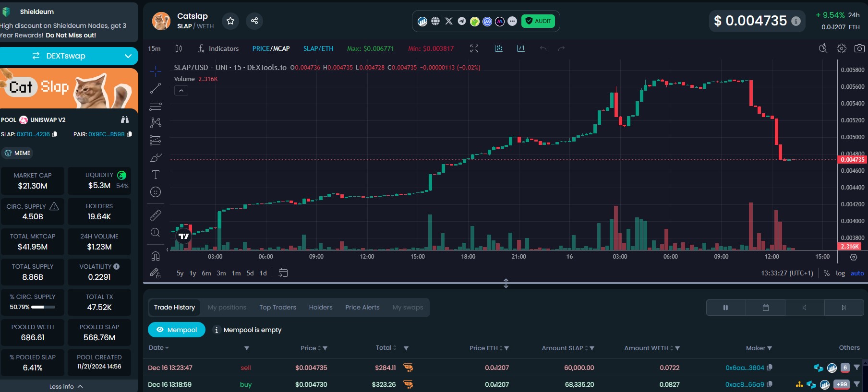The width and height of the screenshot is (868, 392).
Task: Add Catslap to favorites with the star icon
Action: pos(230,21)
